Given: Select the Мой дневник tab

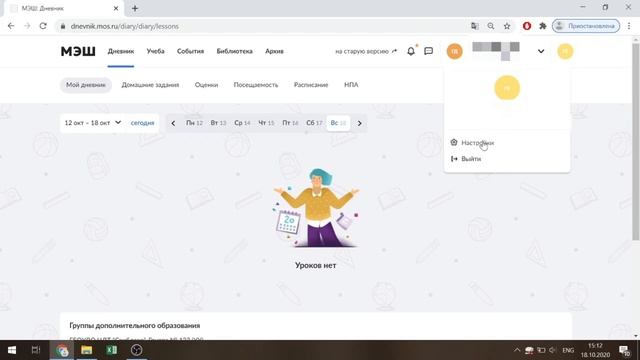Looking at the screenshot, I should (x=86, y=85).
